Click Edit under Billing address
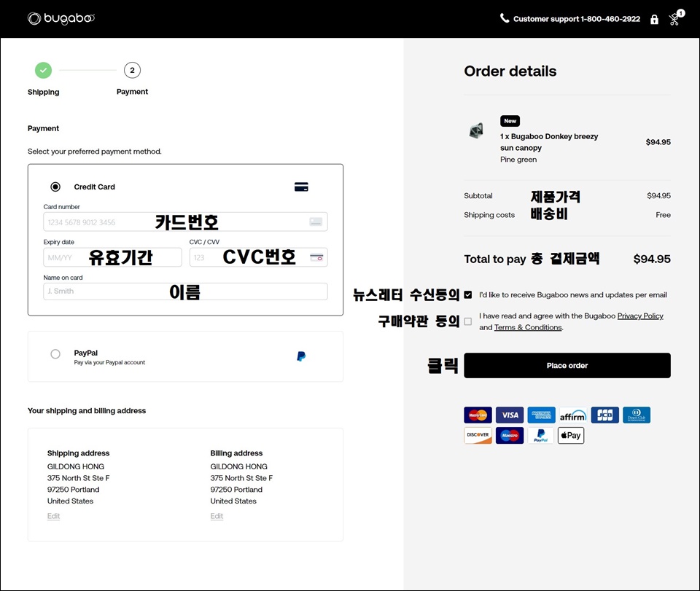The image size is (700, 591). tap(217, 516)
